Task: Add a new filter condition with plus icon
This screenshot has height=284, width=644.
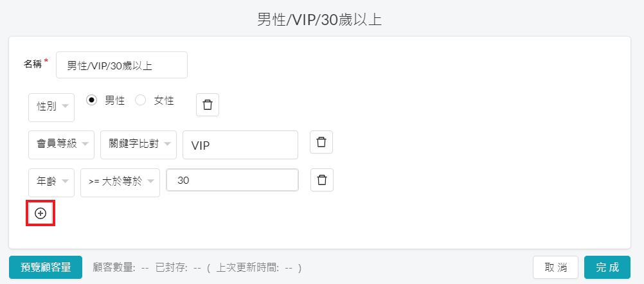Action: coord(40,213)
